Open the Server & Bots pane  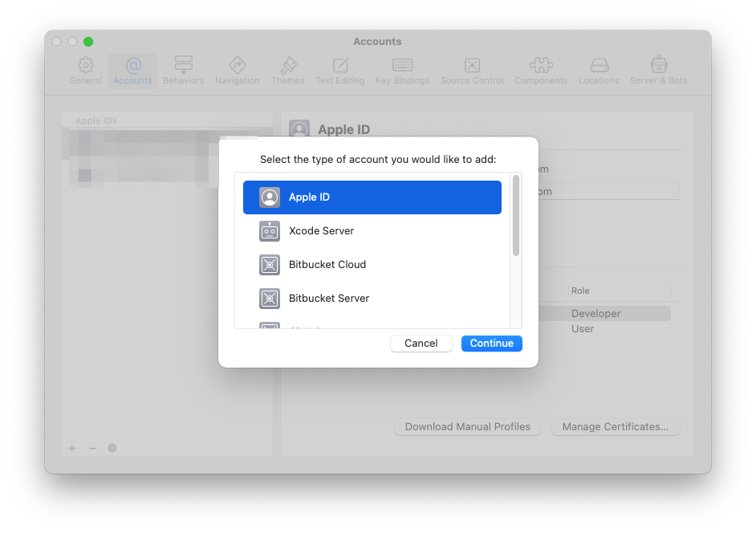pyautogui.click(x=658, y=70)
